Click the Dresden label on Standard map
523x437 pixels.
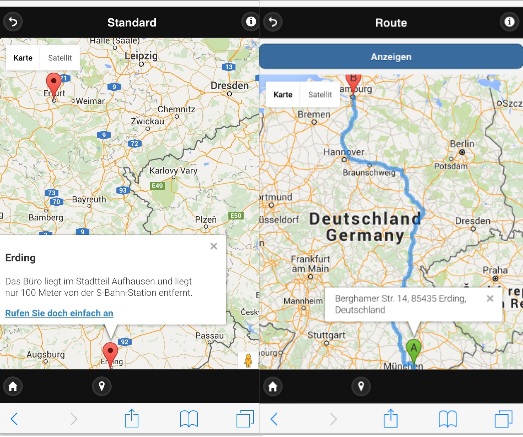(229, 86)
